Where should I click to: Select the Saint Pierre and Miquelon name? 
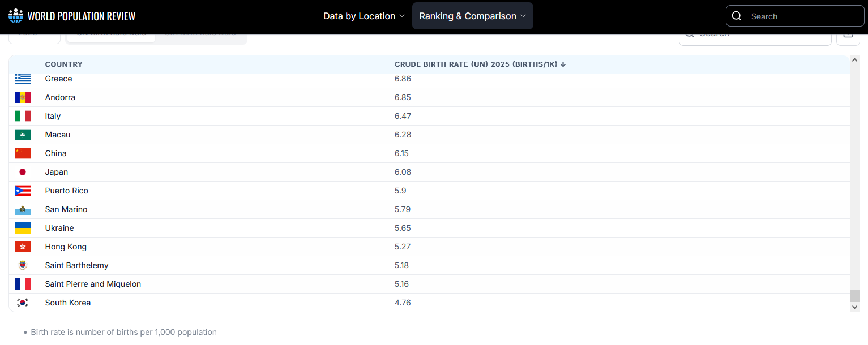coord(93,284)
